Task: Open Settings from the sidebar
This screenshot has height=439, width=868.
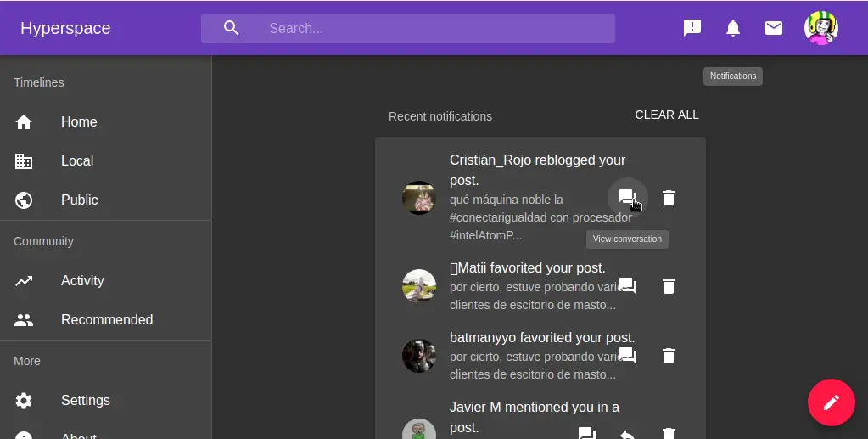Action: click(85, 400)
